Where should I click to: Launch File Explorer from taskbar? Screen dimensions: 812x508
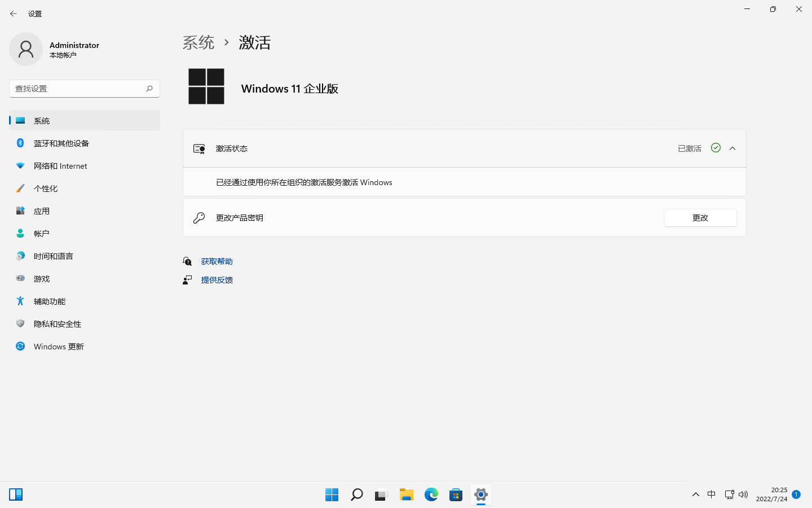pos(407,495)
